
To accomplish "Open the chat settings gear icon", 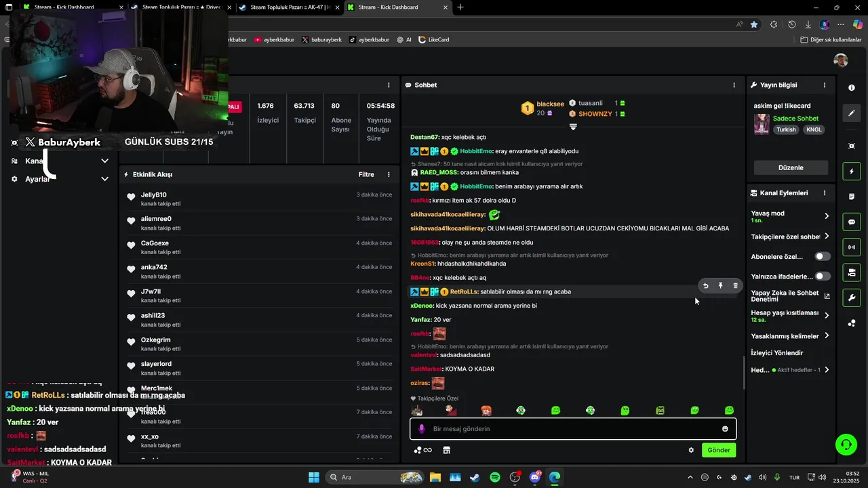I will 691,450.
